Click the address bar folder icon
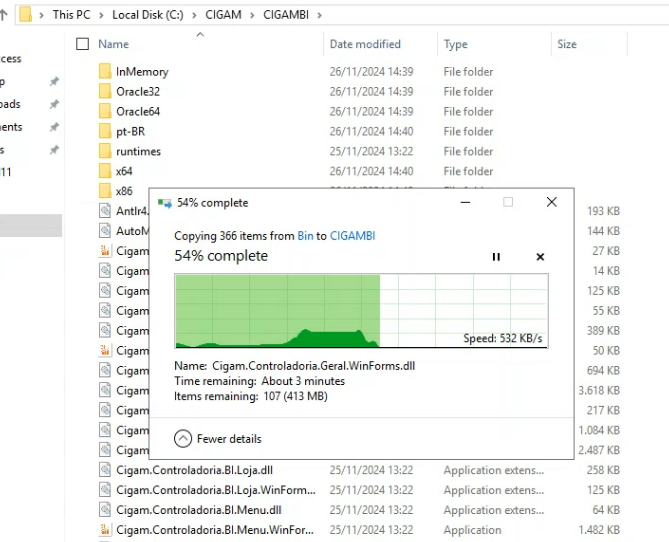 pyautogui.click(x=26, y=15)
